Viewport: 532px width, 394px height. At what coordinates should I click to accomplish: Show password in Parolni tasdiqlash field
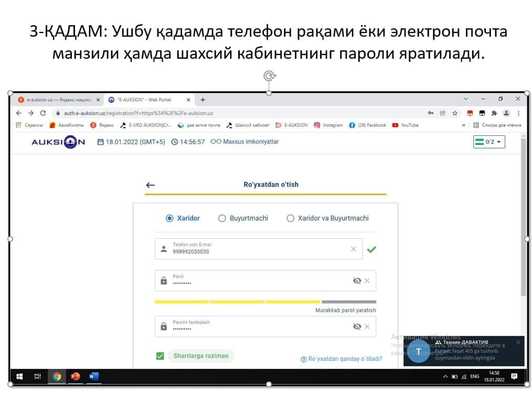coord(357,326)
